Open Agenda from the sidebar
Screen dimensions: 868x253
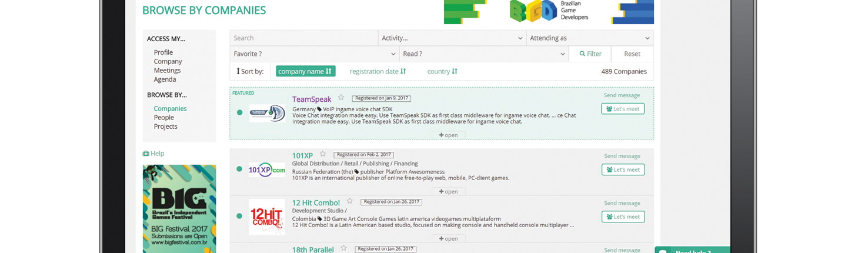[165, 79]
